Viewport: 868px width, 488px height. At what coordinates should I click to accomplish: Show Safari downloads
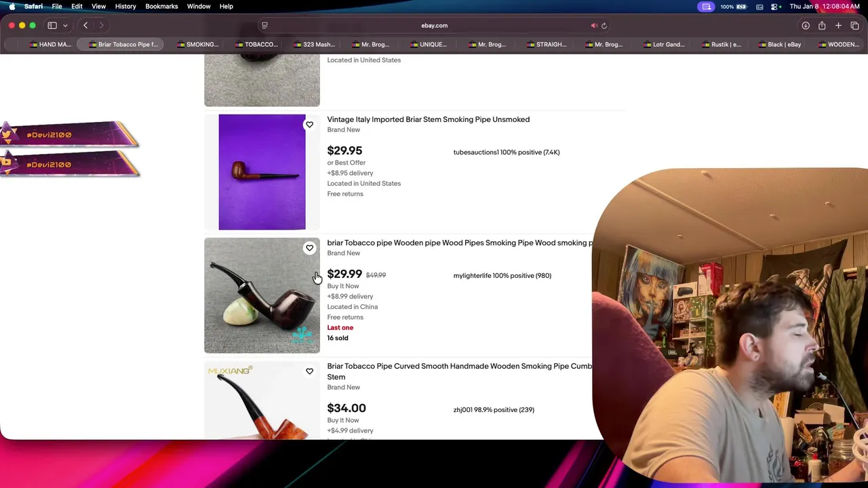click(806, 26)
